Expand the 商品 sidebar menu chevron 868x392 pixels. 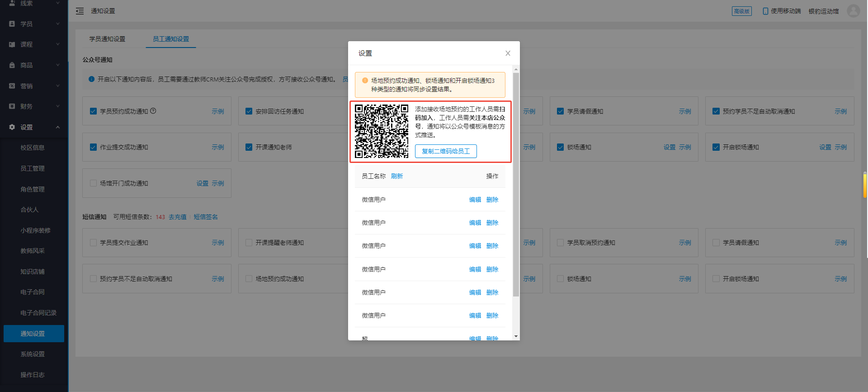tap(58, 65)
